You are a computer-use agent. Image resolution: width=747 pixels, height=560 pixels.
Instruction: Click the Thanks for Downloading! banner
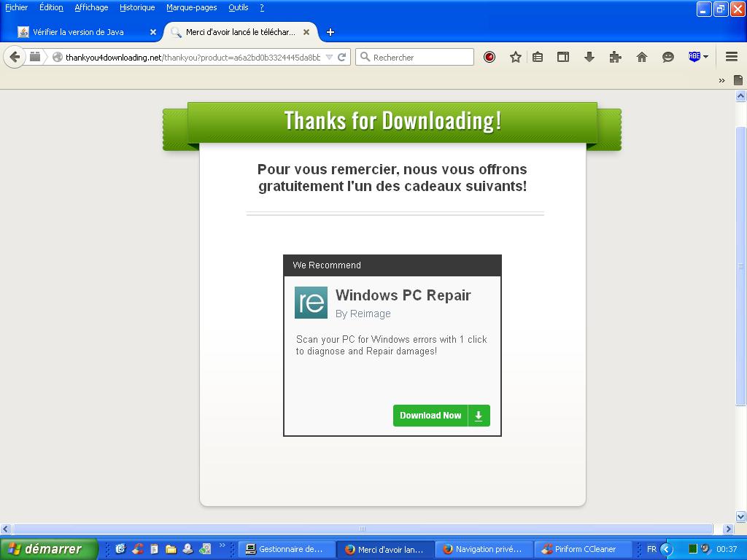point(392,121)
